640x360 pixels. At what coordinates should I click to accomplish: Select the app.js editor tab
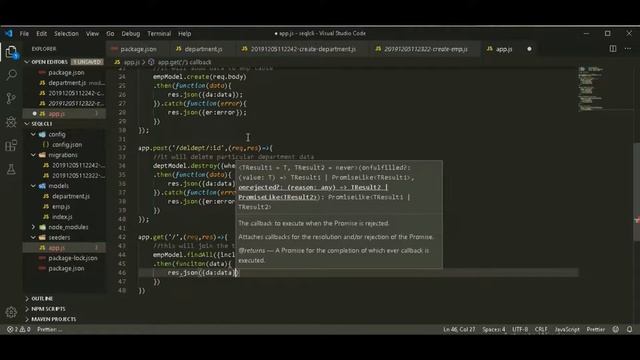504,49
